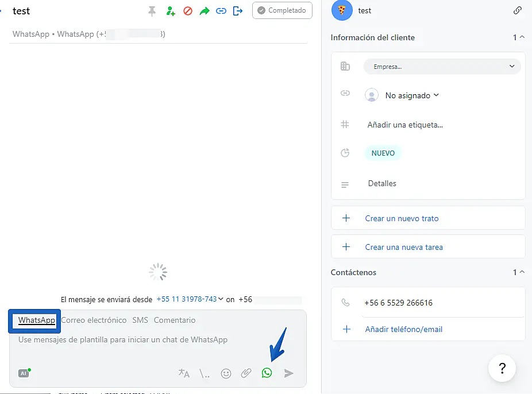Viewport: 532px width, 394px height.
Task: Click the chain link icon beside contact name
Action: pos(518,10)
